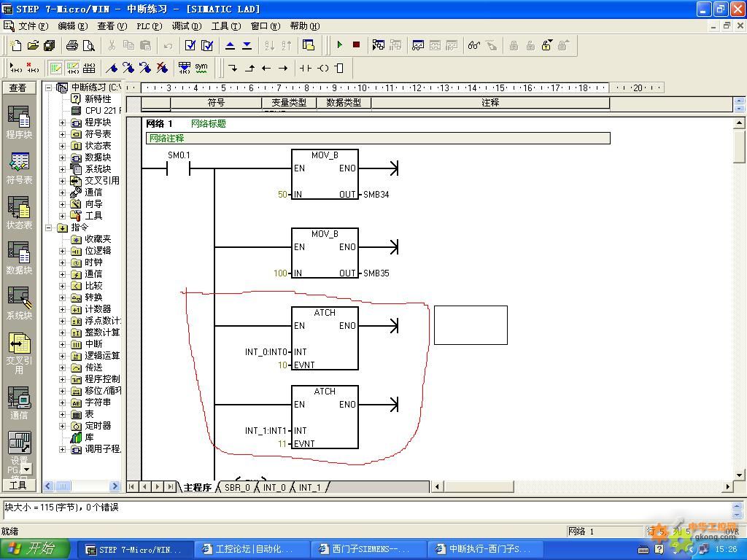Click the Windows 开始 Start button
Image resolution: width=747 pixels, height=560 pixels.
34,549
